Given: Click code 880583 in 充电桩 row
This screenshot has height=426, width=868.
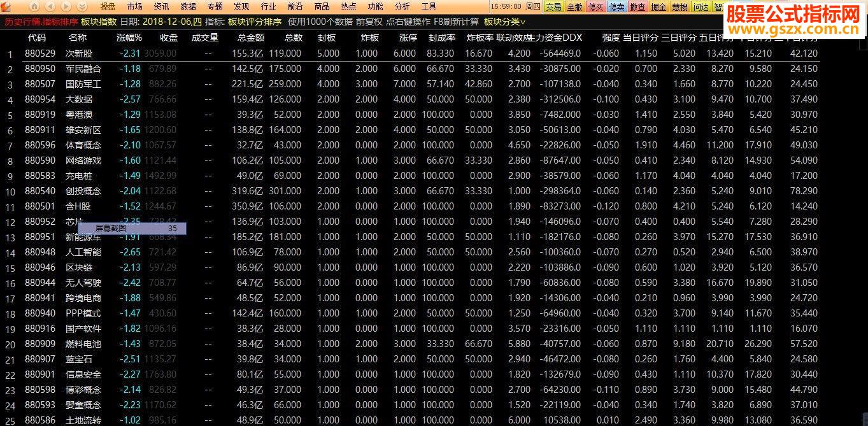Looking at the screenshot, I should click(x=40, y=176).
